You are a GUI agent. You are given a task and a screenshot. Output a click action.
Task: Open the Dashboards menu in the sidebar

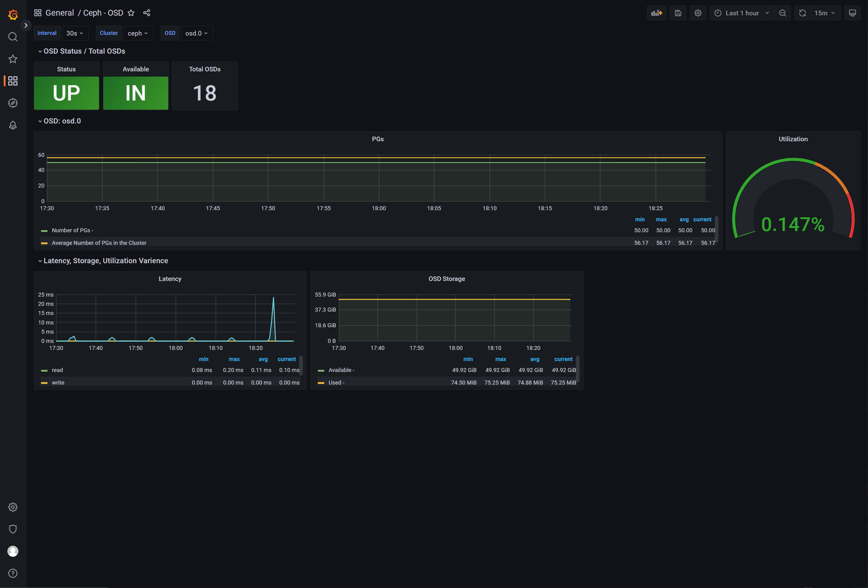pyautogui.click(x=13, y=81)
